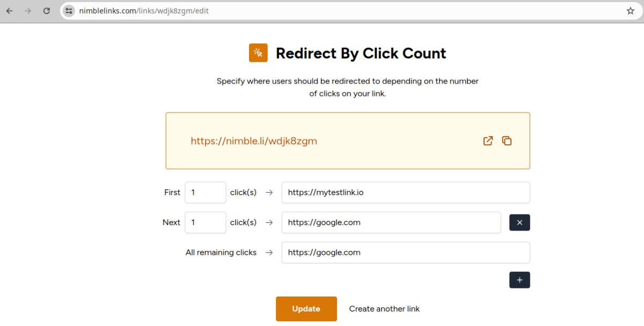Click the browser forward arrow
Viewport: 644px width, 326px height.
click(28, 11)
